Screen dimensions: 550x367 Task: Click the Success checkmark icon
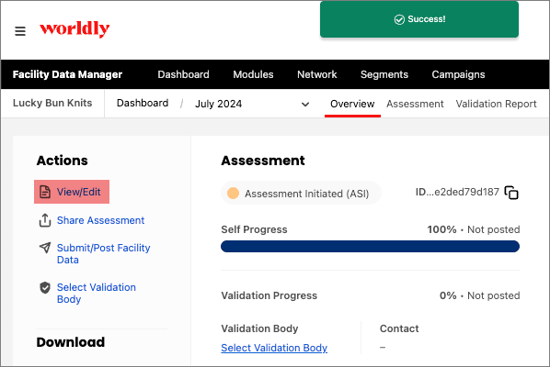point(399,19)
